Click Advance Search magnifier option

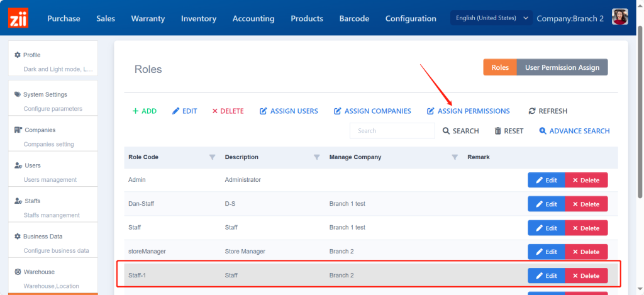point(574,131)
